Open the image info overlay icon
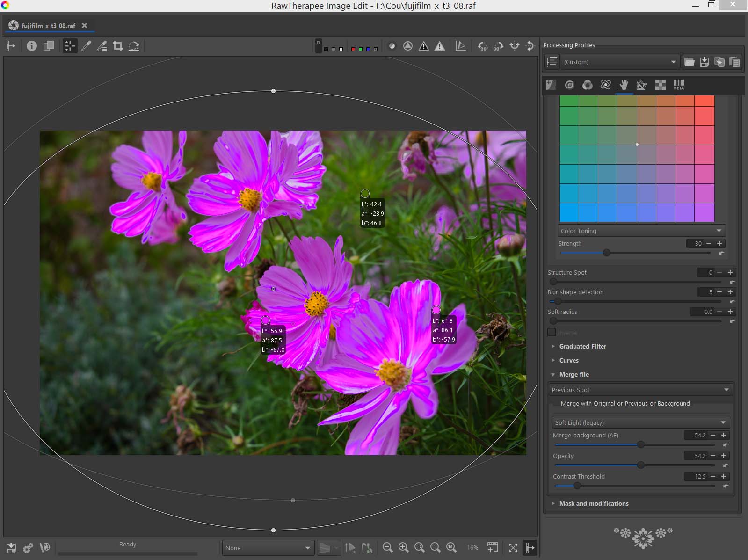 [31, 46]
